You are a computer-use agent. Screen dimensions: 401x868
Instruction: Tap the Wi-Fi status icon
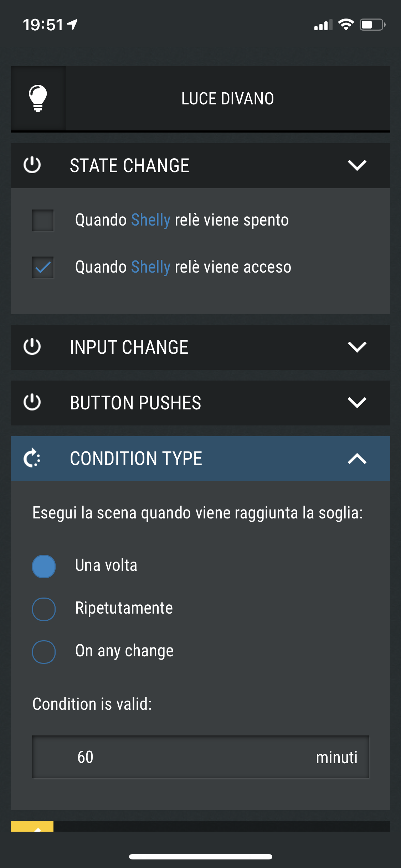click(346, 25)
